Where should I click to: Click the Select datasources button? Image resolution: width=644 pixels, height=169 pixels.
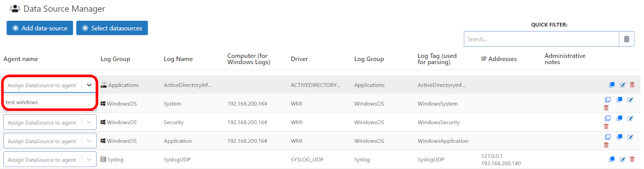pyautogui.click(x=112, y=28)
